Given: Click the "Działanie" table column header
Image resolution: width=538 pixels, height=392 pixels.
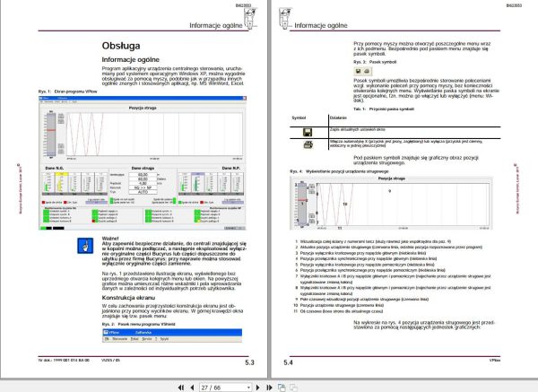Looking at the screenshot, I should 338,118.
